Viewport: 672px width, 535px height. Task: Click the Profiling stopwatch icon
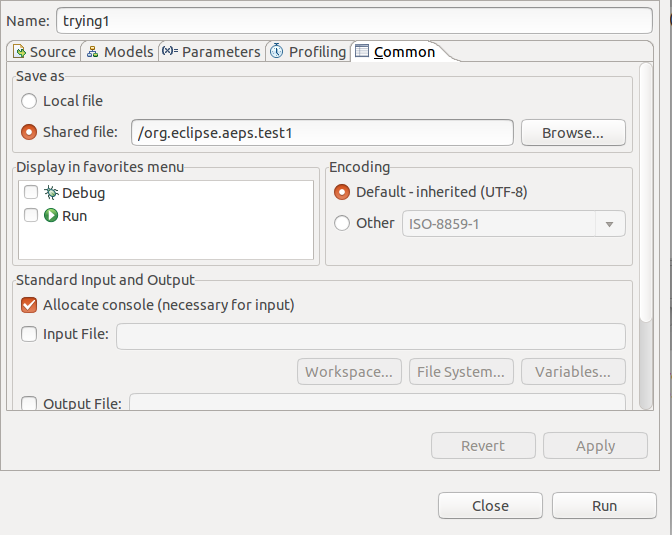pos(276,51)
